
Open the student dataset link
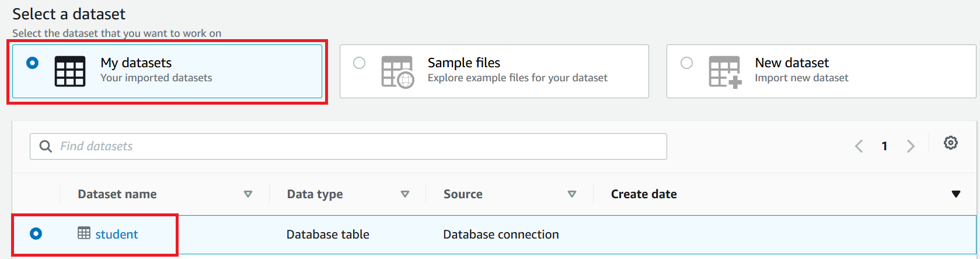coord(117,234)
